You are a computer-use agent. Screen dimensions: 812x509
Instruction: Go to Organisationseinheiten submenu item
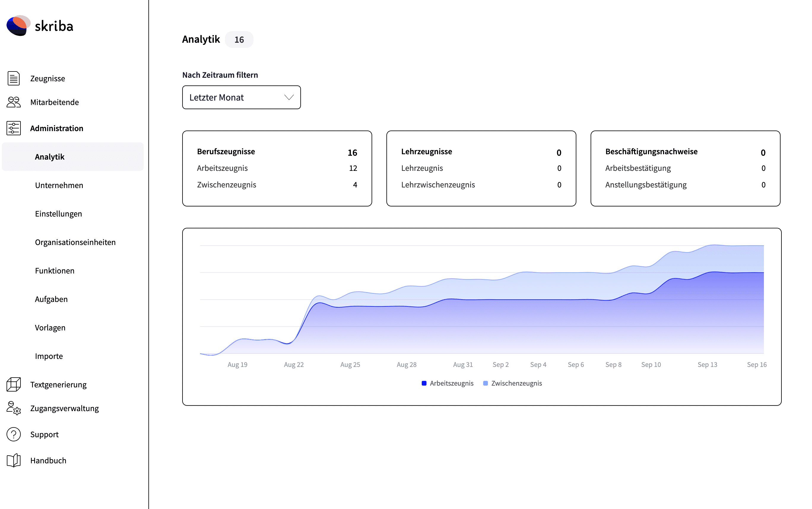tap(75, 242)
